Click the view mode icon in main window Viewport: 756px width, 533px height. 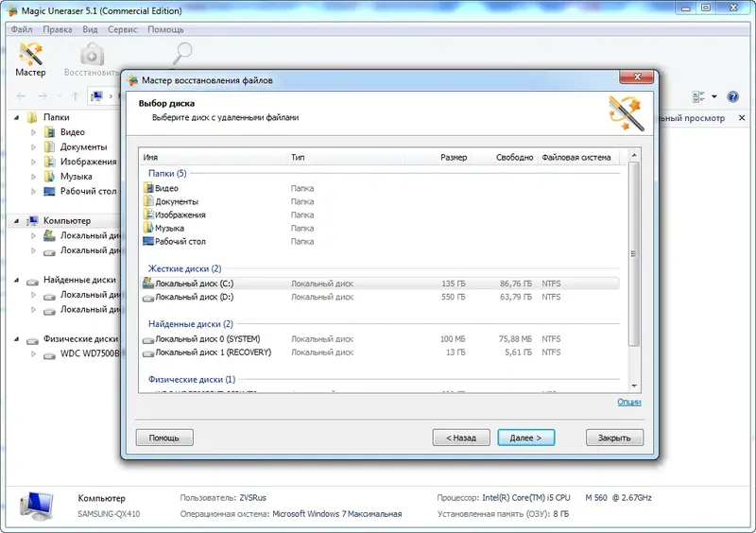[x=698, y=97]
